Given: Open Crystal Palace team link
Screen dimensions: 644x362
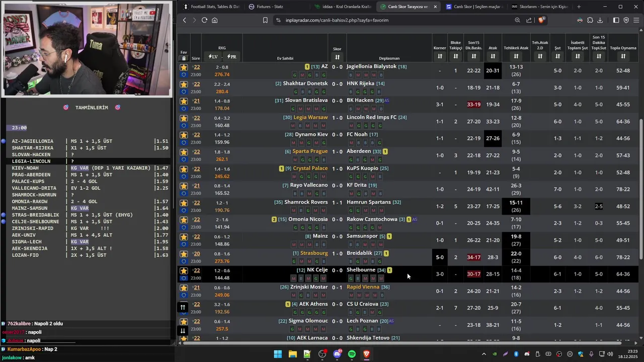Looking at the screenshot, I should (310, 168).
